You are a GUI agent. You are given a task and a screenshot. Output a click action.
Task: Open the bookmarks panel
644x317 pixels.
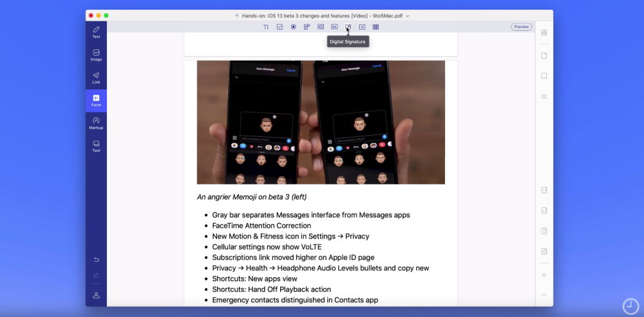[544, 76]
